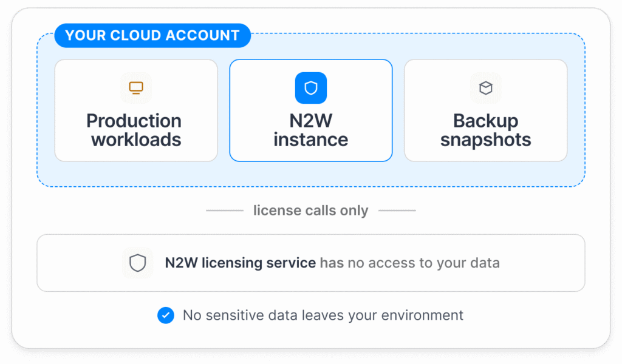The image size is (622, 364).
Task: Click the orange monitor icon above Production workloads
Action: [x=136, y=87]
